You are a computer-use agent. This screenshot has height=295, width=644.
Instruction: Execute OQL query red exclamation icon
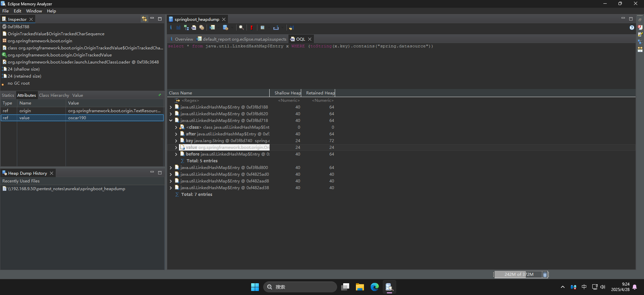coord(251,28)
